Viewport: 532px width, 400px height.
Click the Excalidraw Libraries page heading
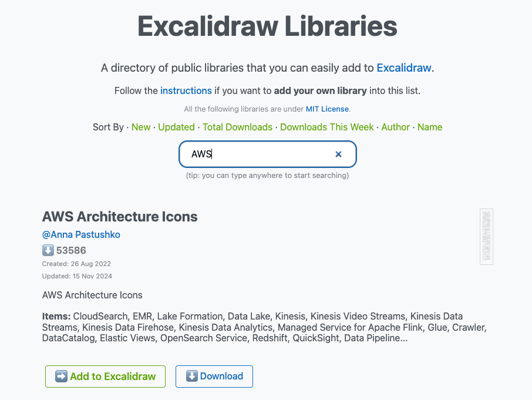(x=267, y=26)
